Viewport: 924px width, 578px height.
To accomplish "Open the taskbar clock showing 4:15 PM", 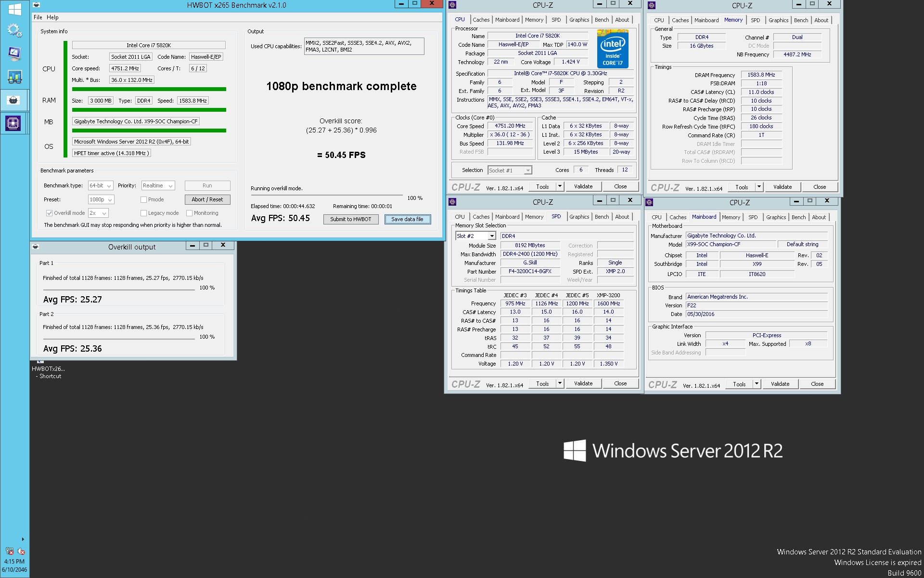I will pyautogui.click(x=14, y=565).
